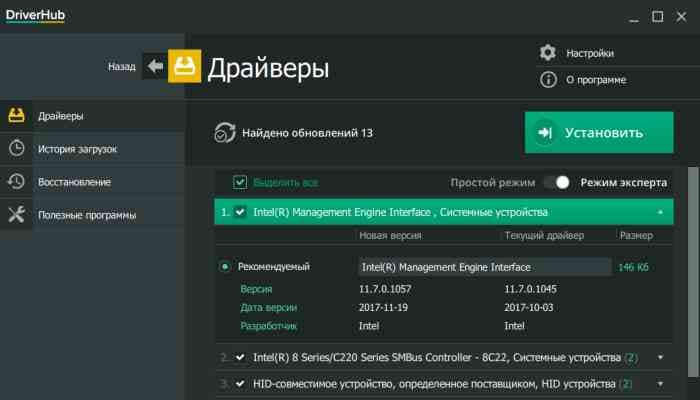Collapse Intel Management Engine Interface row
The height and width of the screenshot is (400, 700).
click(660, 212)
